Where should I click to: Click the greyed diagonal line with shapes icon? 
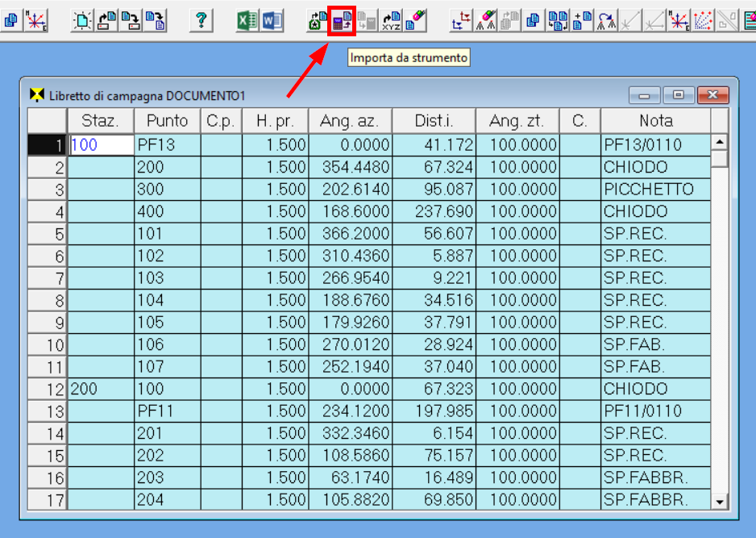pyautogui.click(x=727, y=21)
